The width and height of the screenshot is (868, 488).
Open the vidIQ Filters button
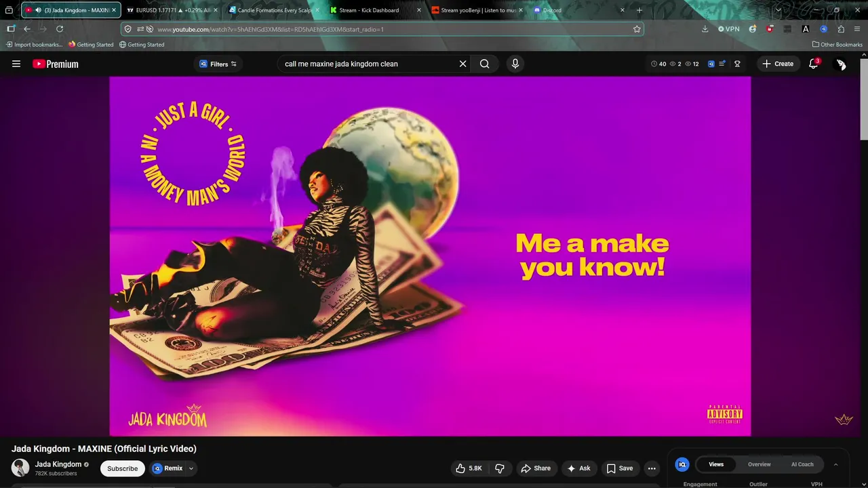click(218, 64)
